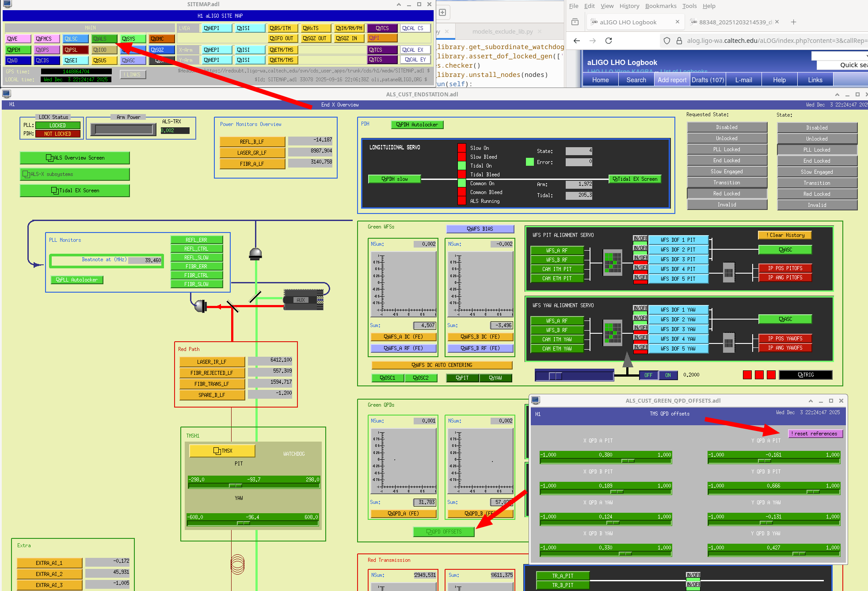
Task: Open the PDH Autolocker related display
Action: (x=417, y=125)
